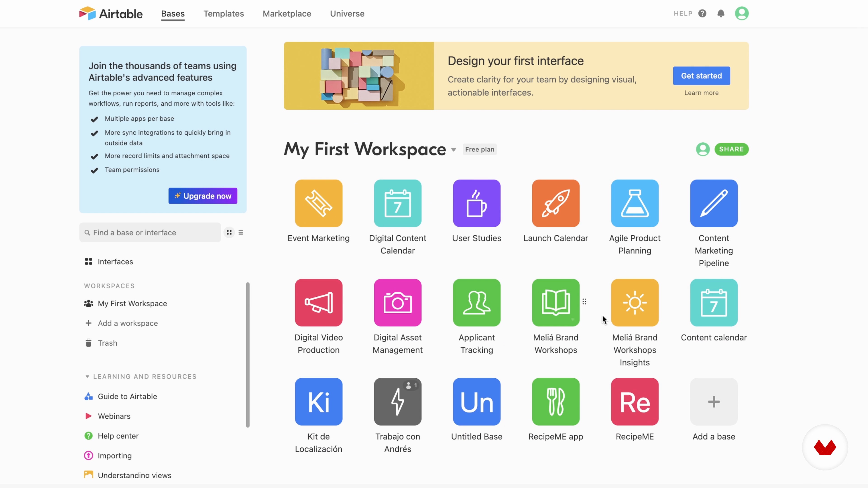Open the Content Marketing Pipeline base

pos(714,203)
